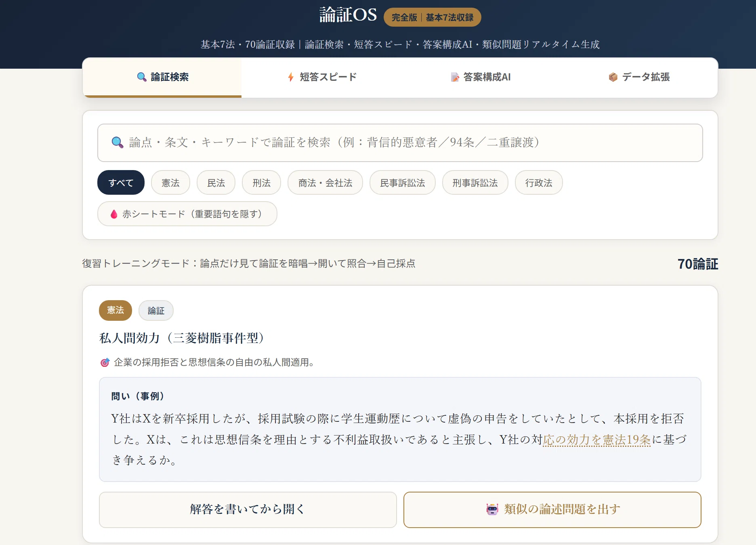Click the lightning bolt icon beside 短答スピード
Image resolution: width=756 pixels, height=545 pixels.
(290, 77)
